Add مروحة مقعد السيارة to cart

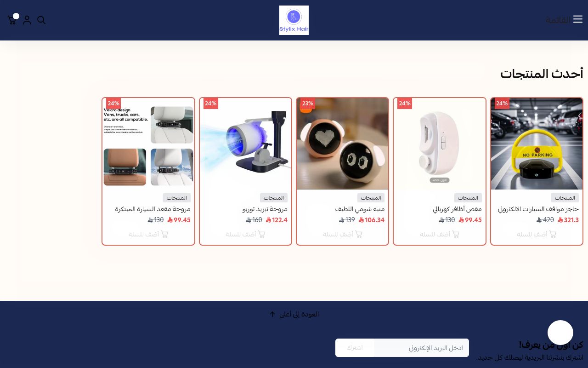click(148, 234)
